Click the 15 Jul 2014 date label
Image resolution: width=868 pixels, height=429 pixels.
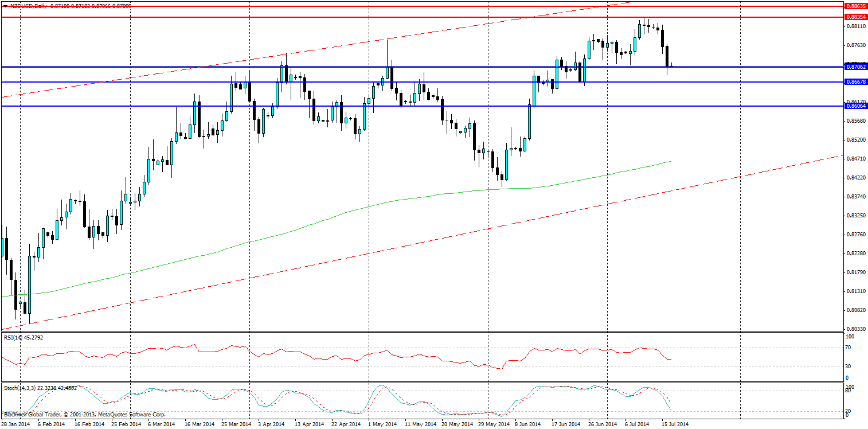tap(677, 424)
